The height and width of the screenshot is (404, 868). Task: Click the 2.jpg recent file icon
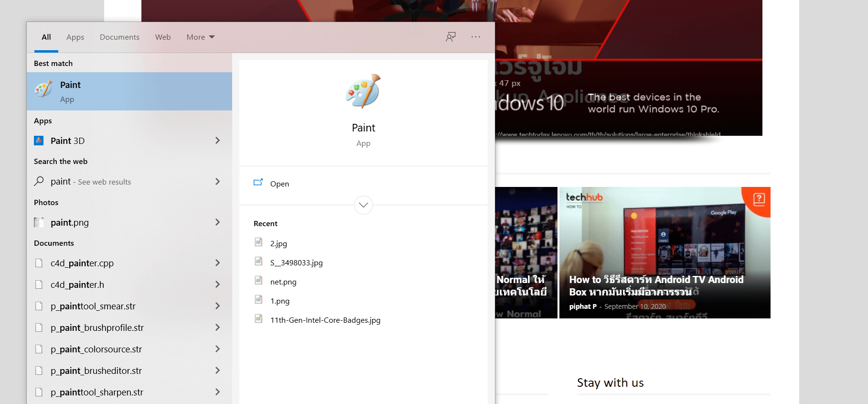coord(258,242)
